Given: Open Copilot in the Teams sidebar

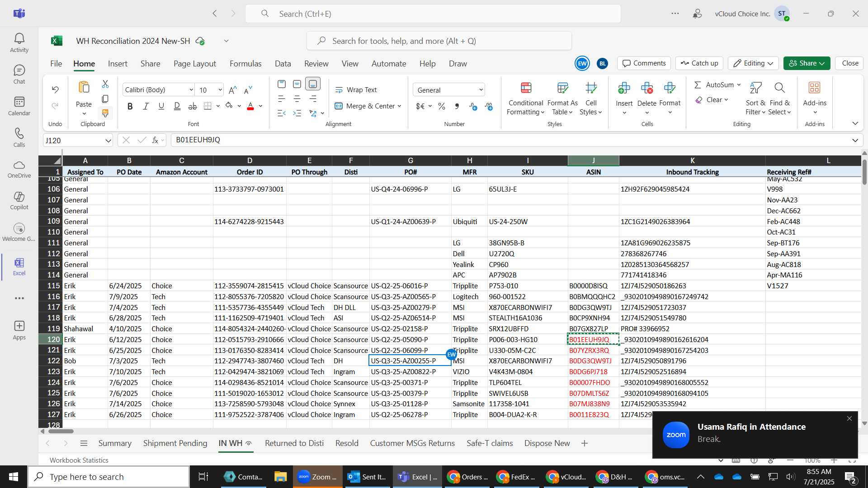Looking at the screenshot, I should (19, 201).
